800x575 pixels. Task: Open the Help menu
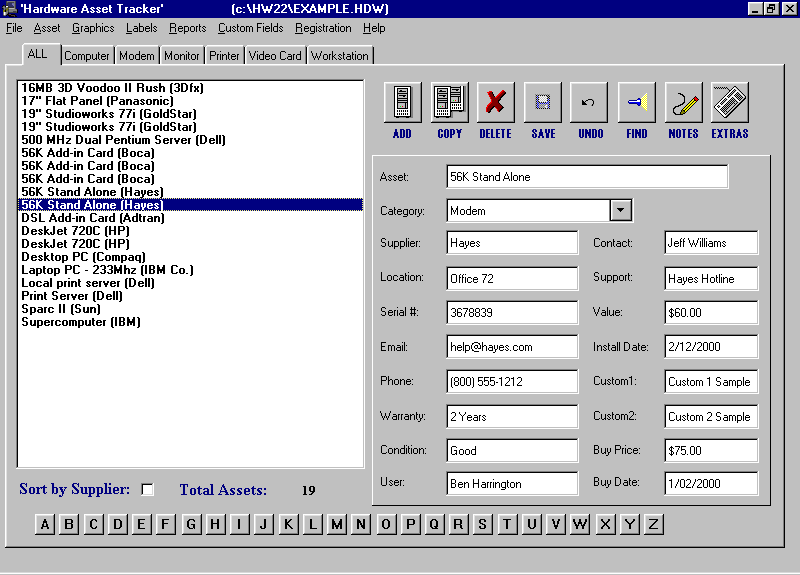(374, 28)
